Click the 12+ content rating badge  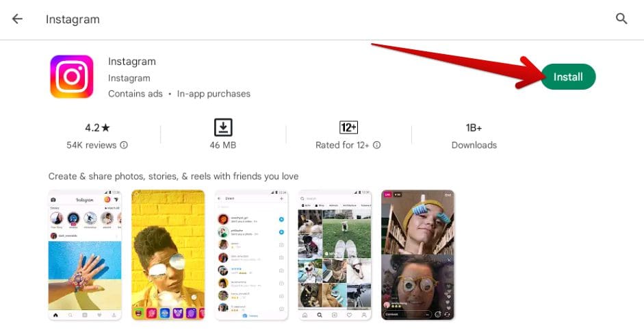tap(348, 127)
